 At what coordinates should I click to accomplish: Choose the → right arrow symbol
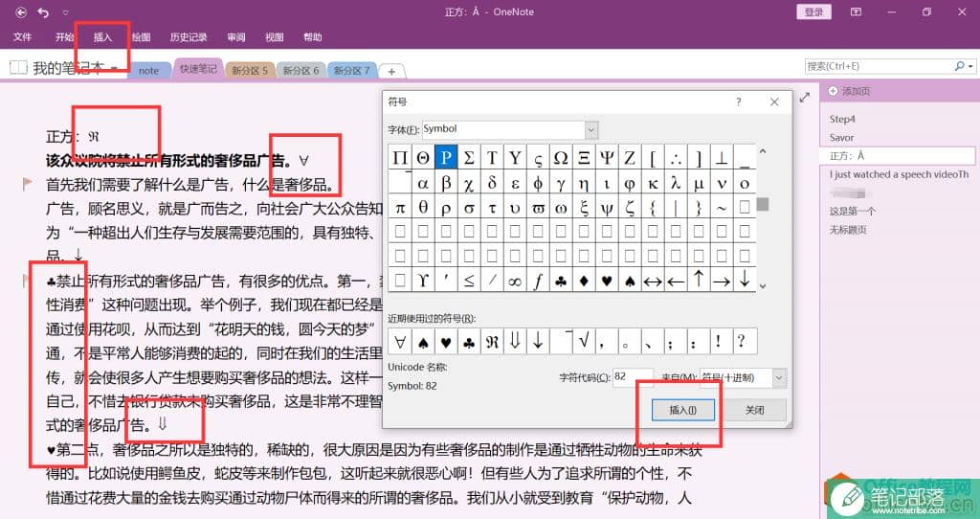pos(722,281)
